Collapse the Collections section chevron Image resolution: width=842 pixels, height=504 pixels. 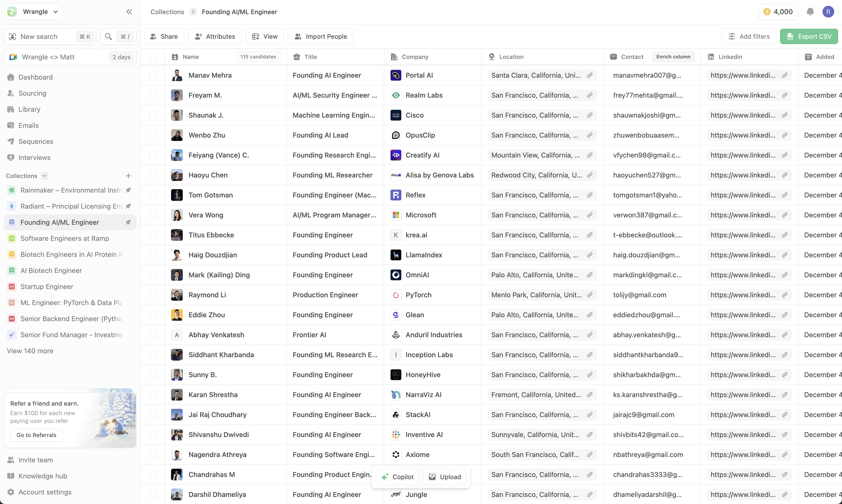44,176
